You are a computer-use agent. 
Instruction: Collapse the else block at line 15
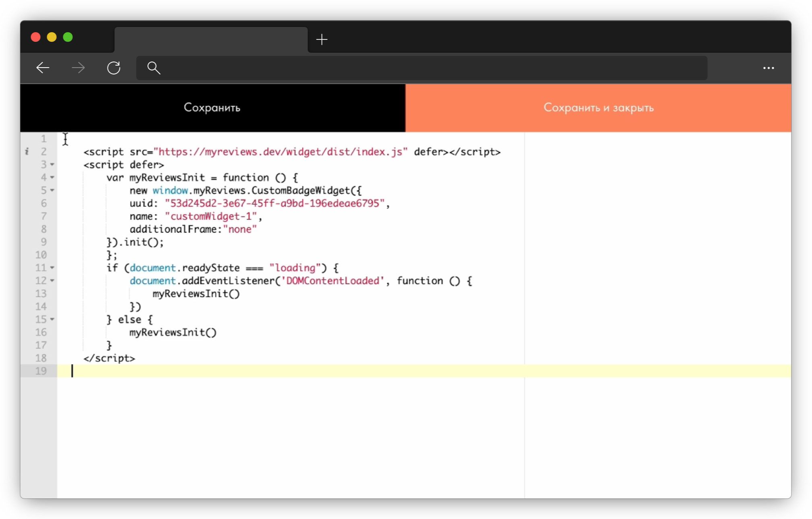point(52,319)
